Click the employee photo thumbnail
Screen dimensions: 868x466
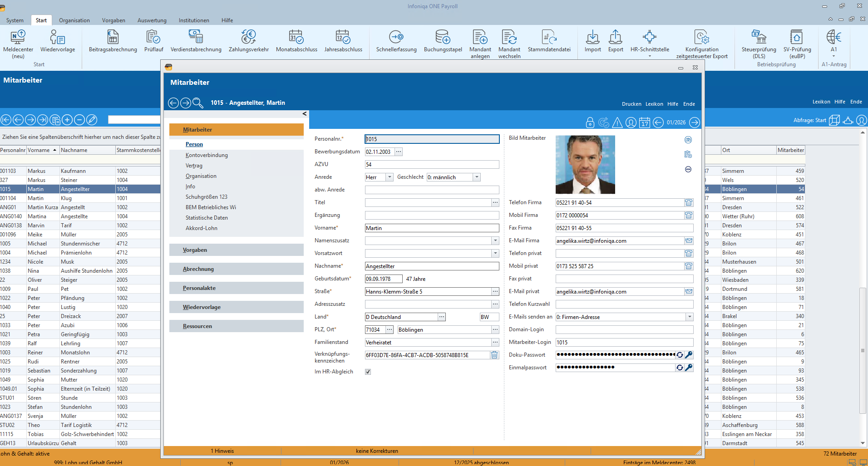pos(585,165)
